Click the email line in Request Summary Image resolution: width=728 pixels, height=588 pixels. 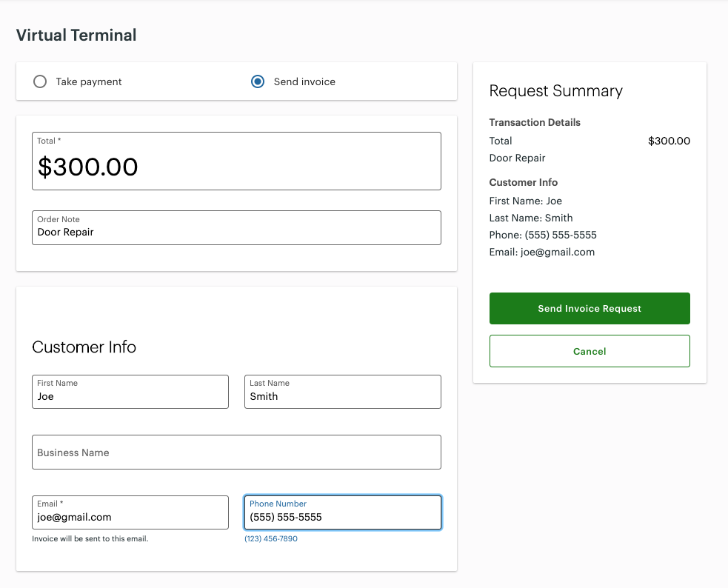tap(542, 252)
